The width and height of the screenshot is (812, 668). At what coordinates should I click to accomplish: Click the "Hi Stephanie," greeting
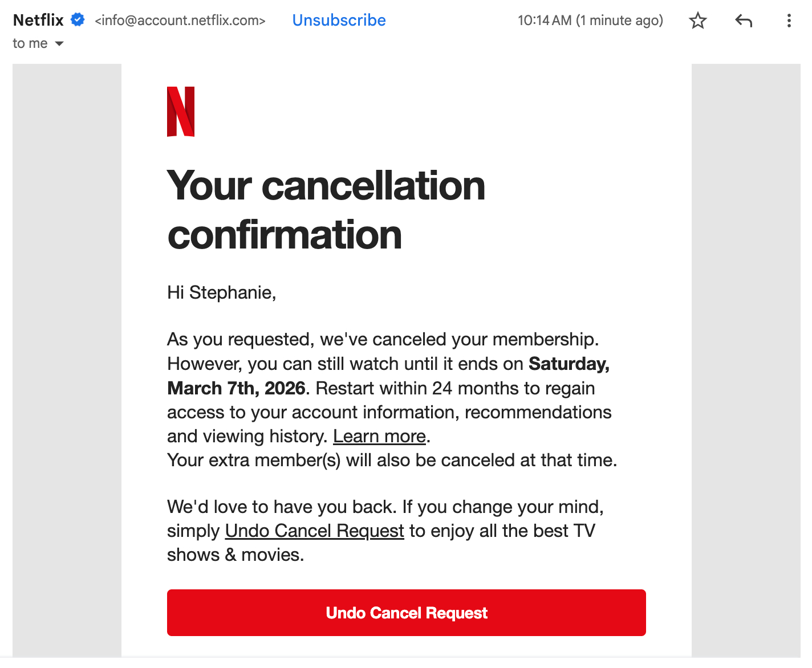click(x=221, y=292)
